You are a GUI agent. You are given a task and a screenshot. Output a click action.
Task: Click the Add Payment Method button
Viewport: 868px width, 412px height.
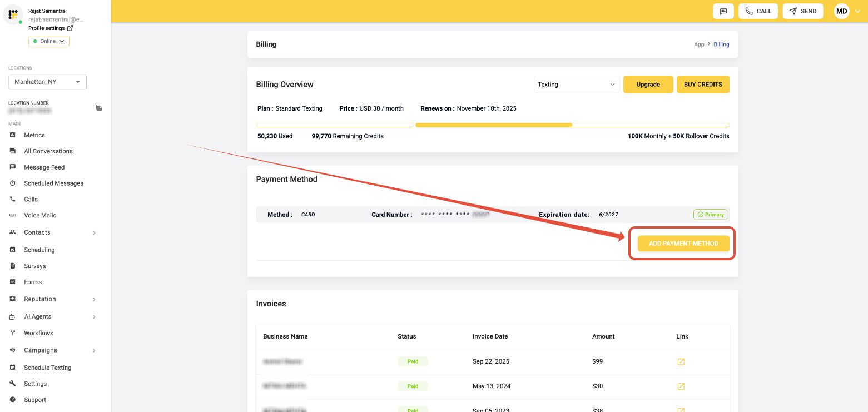683,244
